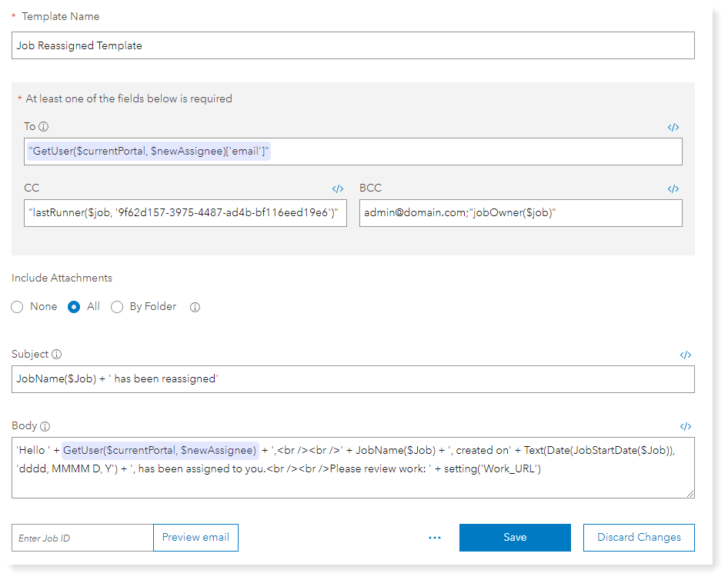Click the Template Name text box
Viewport: 728px width, 580px height.
pos(353,45)
